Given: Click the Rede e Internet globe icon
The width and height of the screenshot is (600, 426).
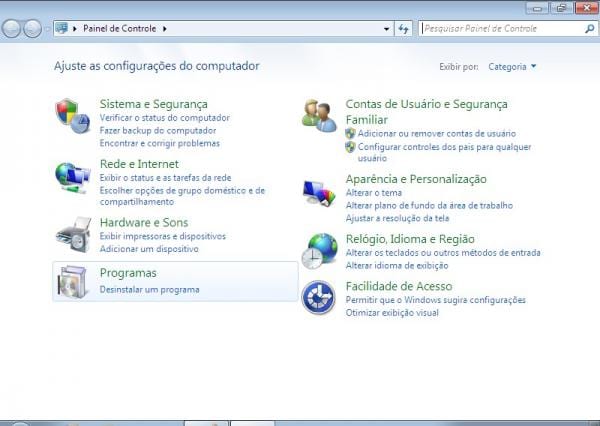Looking at the screenshot, I should click(72, 178).
